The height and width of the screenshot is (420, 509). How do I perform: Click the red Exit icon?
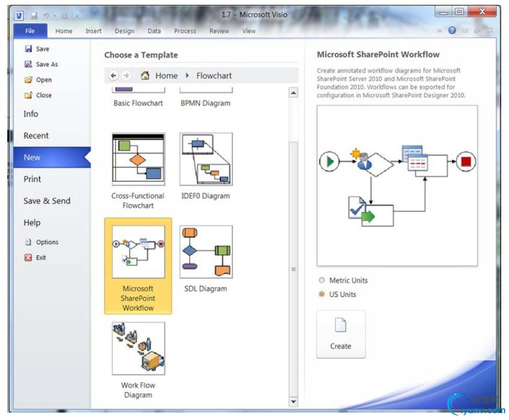coord(28,257)
